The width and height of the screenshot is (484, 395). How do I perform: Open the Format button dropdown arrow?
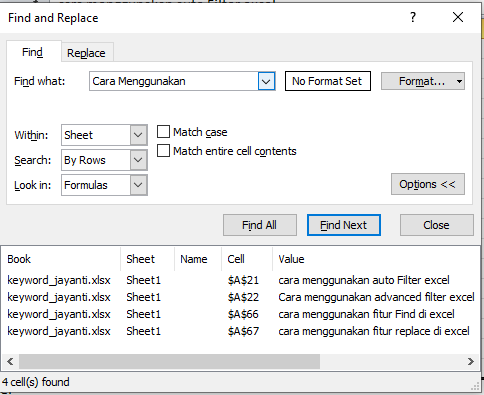[460, 81]
